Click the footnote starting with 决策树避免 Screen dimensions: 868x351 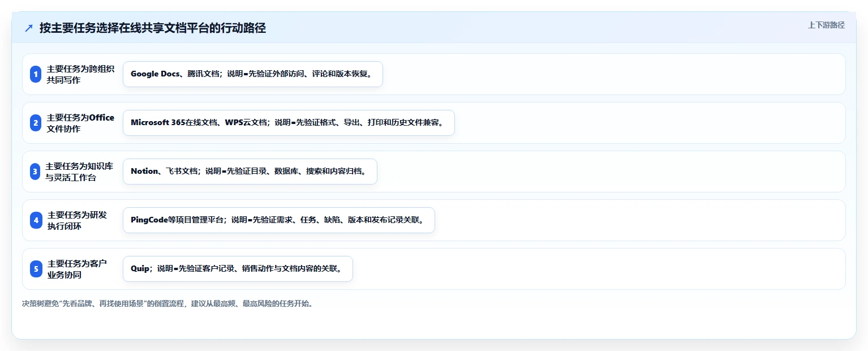[x=167, y=303]
